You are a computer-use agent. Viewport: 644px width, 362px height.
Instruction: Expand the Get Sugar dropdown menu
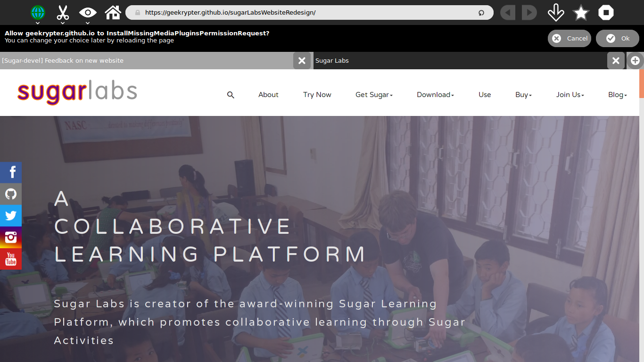pyautogui.click(x=374, y=95)
